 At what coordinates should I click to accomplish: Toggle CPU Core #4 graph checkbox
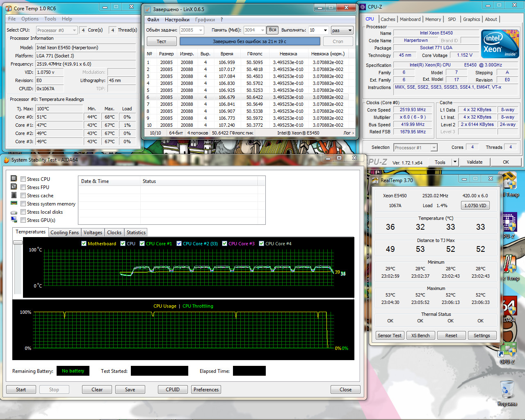pyautogui.click(x=261, y=244)
